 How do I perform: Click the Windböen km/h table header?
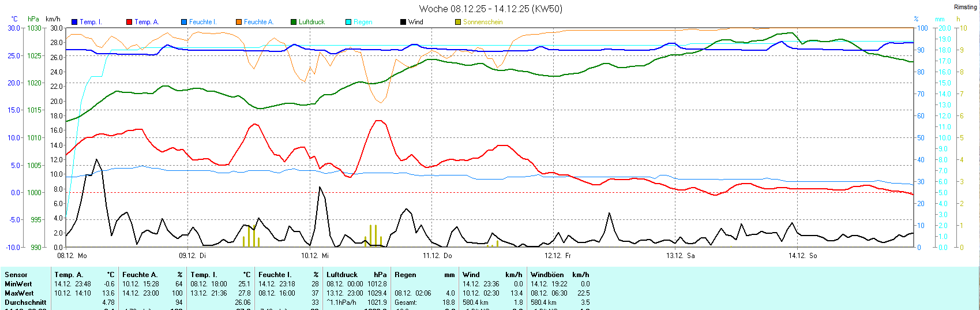pyautogui.click(x=560, y=275)
